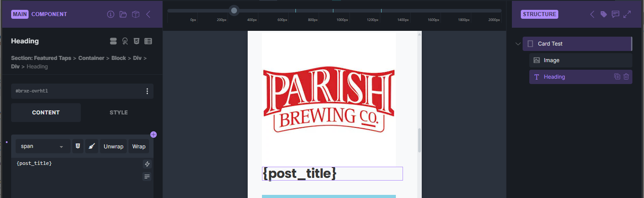Switch to the STYLE tab
Viewport: 644px width, 198px height.
(x=119, y=113)
